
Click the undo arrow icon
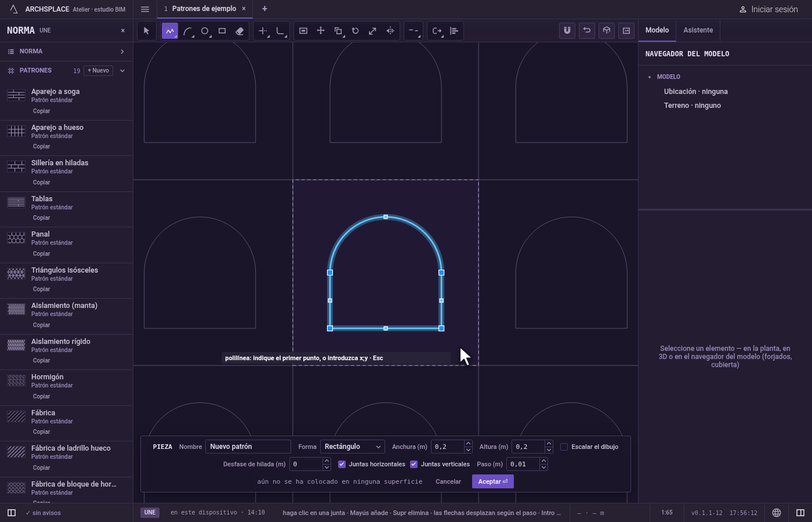tap(587, 31)
